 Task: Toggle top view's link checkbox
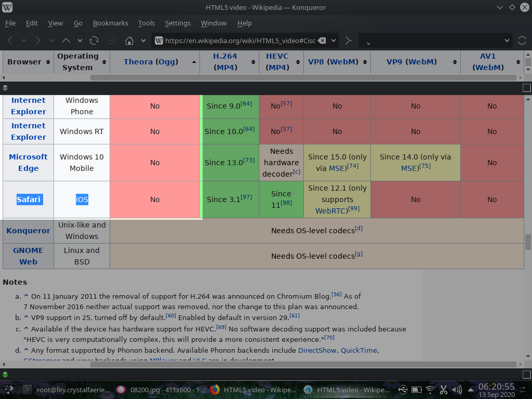pyautogui.click(x=527, y=88)
